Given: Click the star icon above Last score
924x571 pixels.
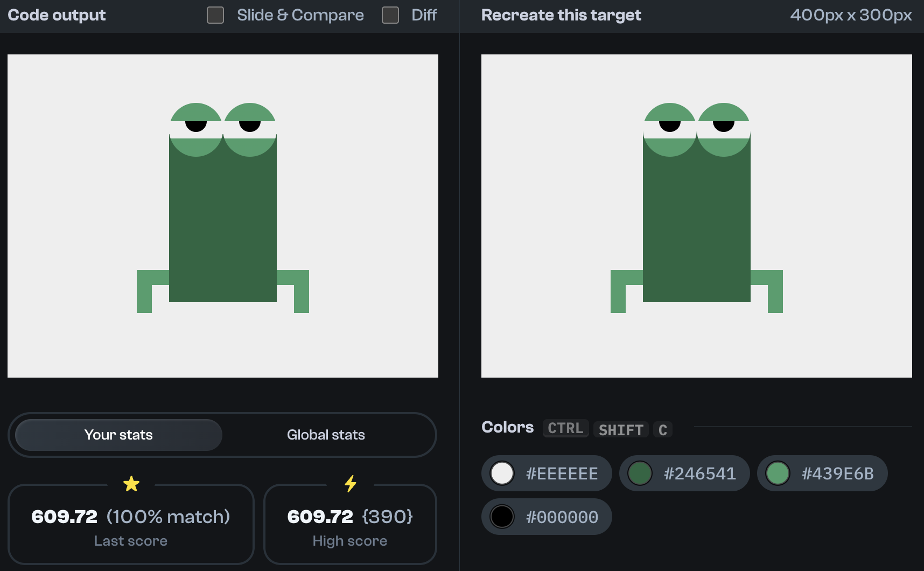Looking at the screenshot, I should click(x=131, y=484).
